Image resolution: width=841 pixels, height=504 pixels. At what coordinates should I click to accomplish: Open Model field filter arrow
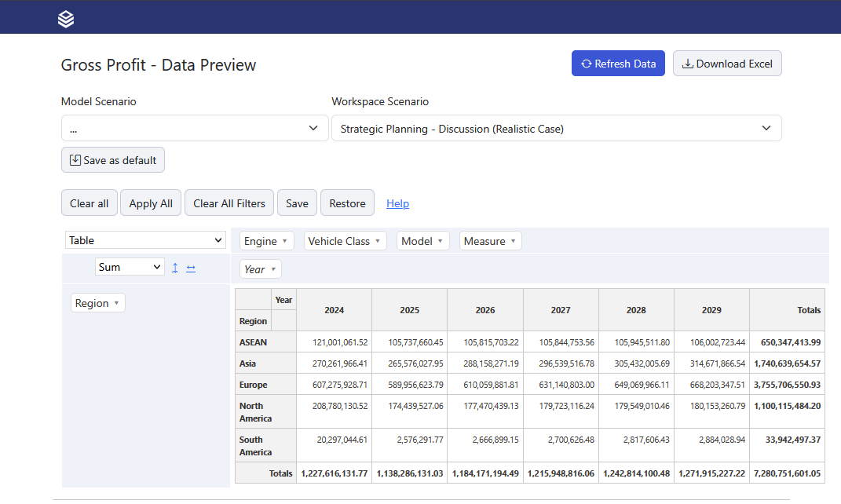[440, 241]
